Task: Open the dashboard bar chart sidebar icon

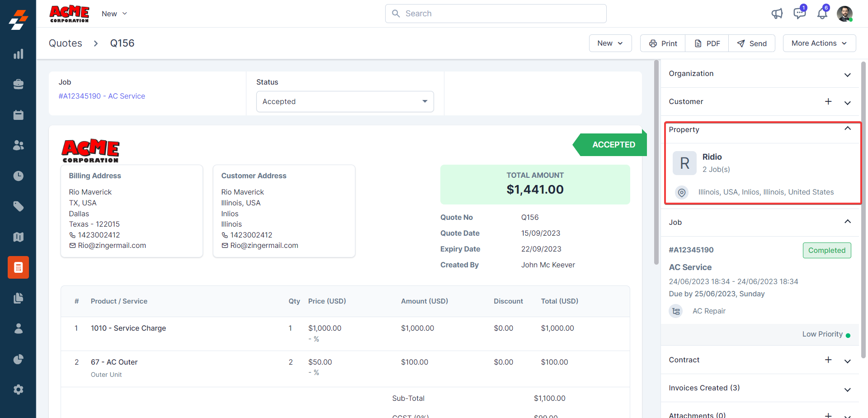Action: [18, 54]
